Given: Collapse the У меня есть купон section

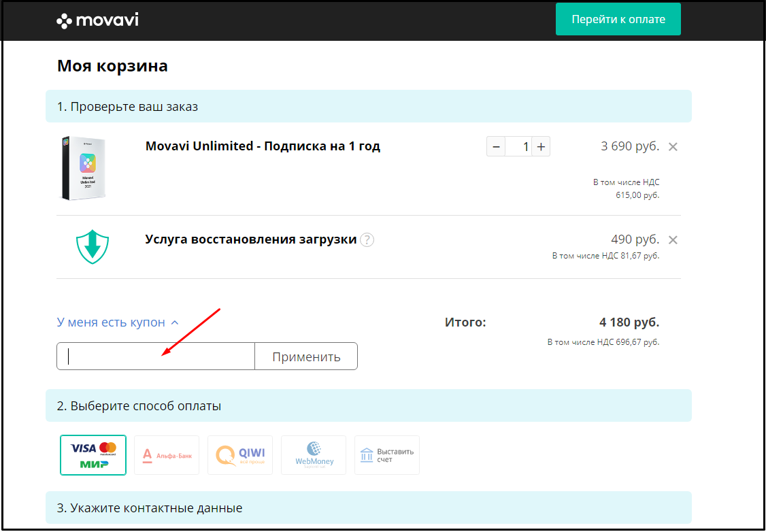Looking at the screenshot, I should click(x=118, y=322).
